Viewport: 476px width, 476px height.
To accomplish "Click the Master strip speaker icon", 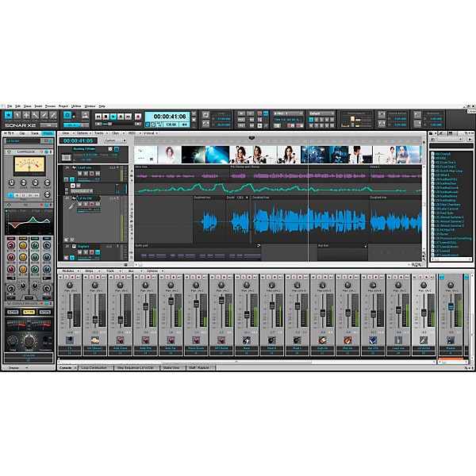I will [451, 340].
